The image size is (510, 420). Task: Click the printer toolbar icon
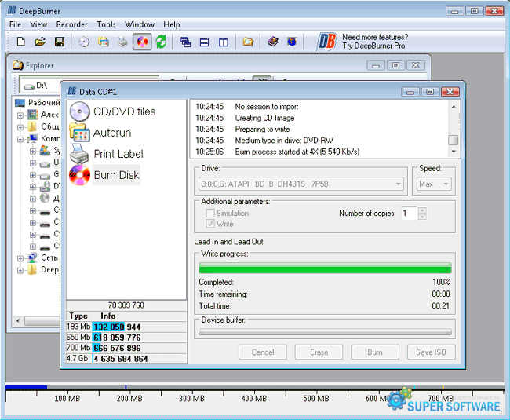point(122,42)
